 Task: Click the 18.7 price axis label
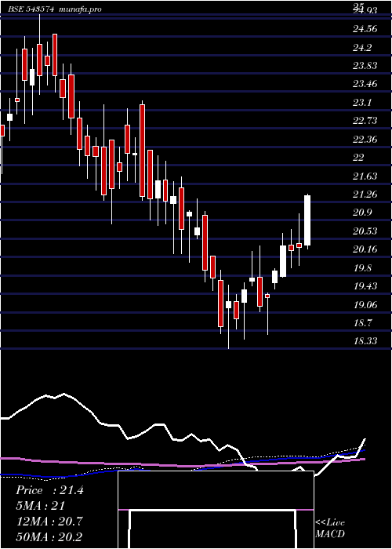(362, 323)
